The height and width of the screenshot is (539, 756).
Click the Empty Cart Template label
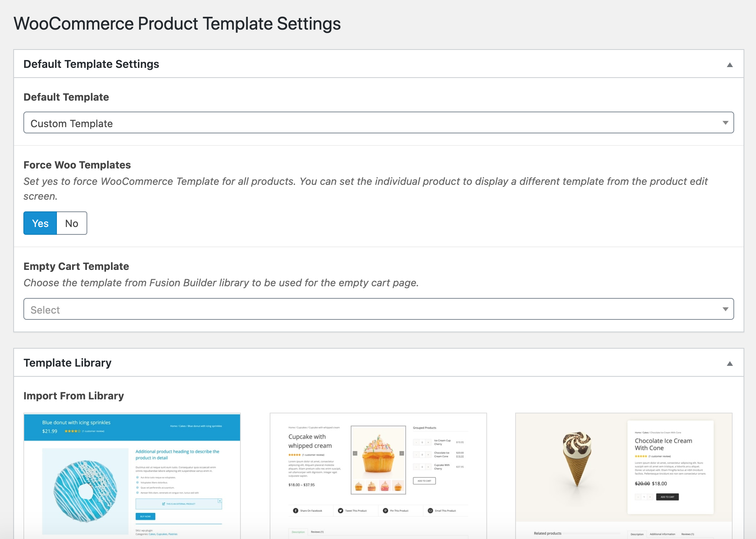(76, 266)
